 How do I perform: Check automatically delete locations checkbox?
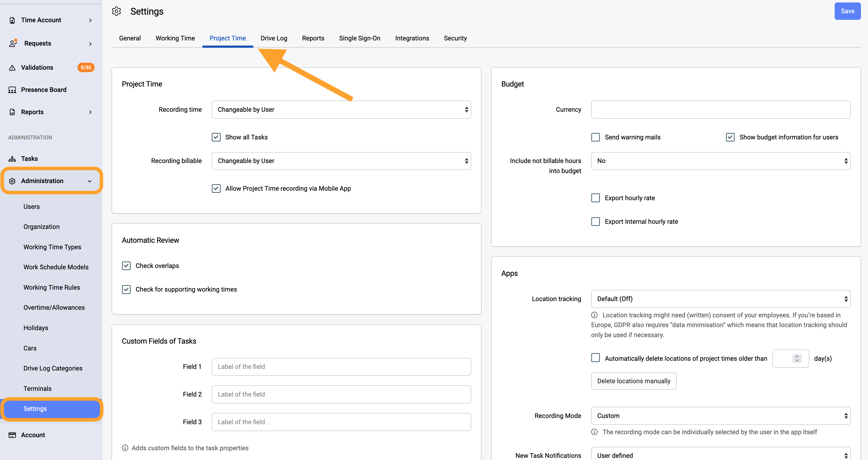595,358
